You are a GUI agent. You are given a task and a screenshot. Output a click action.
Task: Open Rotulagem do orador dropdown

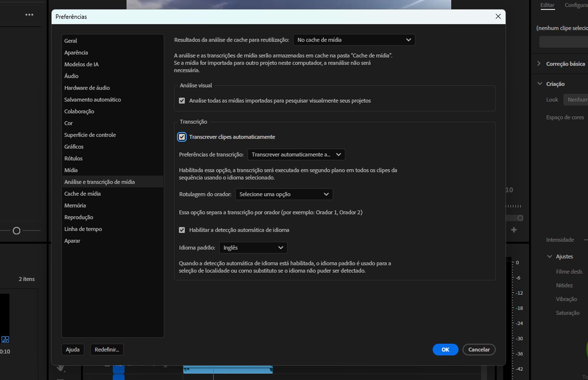click(x=284, y=194)
